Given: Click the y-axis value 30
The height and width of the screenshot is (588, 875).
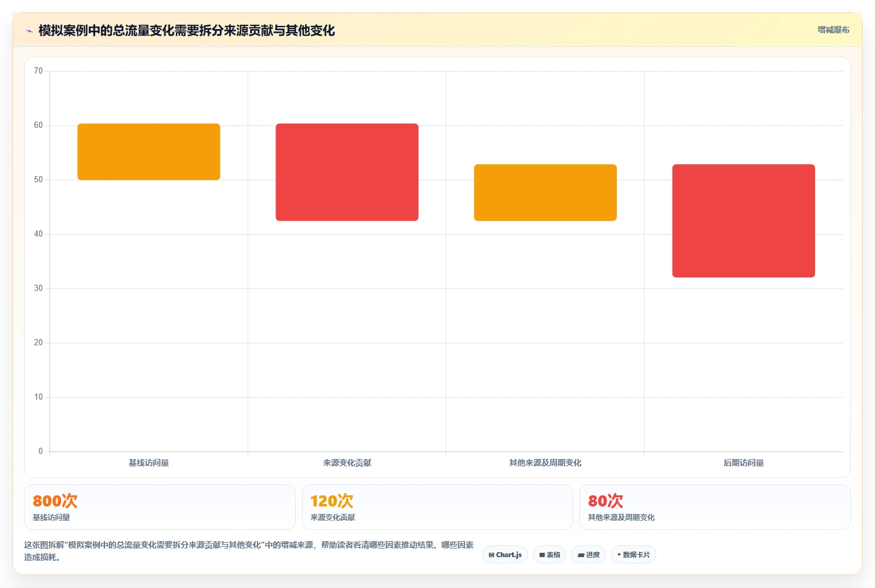Looking at the screenshot, I should 38,288.
